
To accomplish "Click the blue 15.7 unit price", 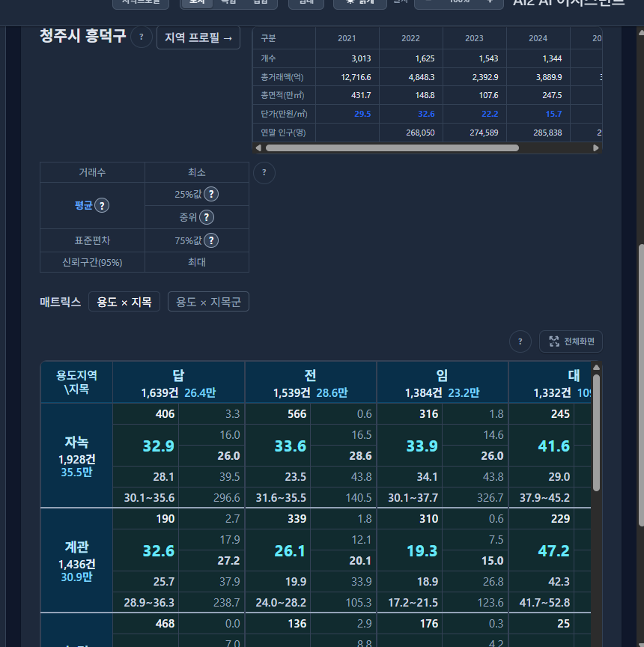I will tap(553, 114).
